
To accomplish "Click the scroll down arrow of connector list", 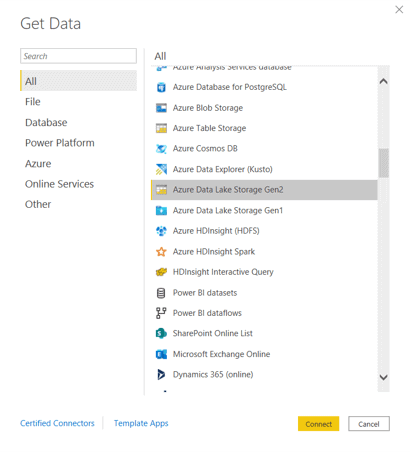I will pyautogui.click(x=383, y=377).
